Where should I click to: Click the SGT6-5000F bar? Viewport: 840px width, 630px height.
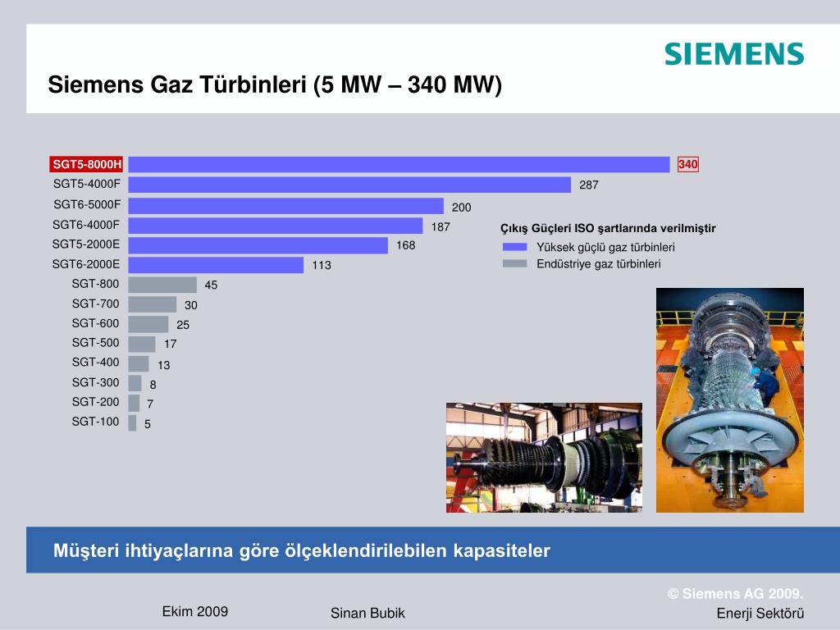tap(286, 206)
